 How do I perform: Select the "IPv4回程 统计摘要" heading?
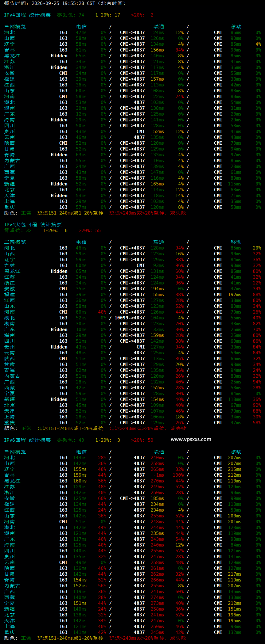click(27, 15)
